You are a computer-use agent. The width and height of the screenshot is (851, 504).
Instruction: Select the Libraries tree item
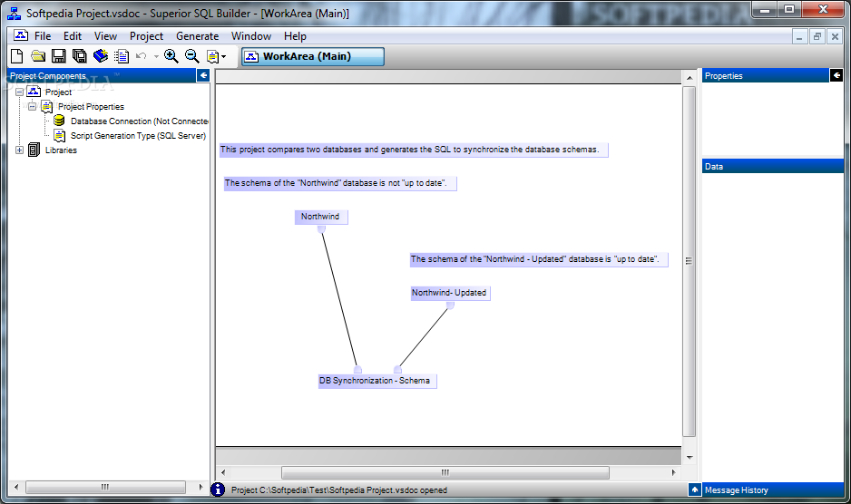(x=61, y=150)
